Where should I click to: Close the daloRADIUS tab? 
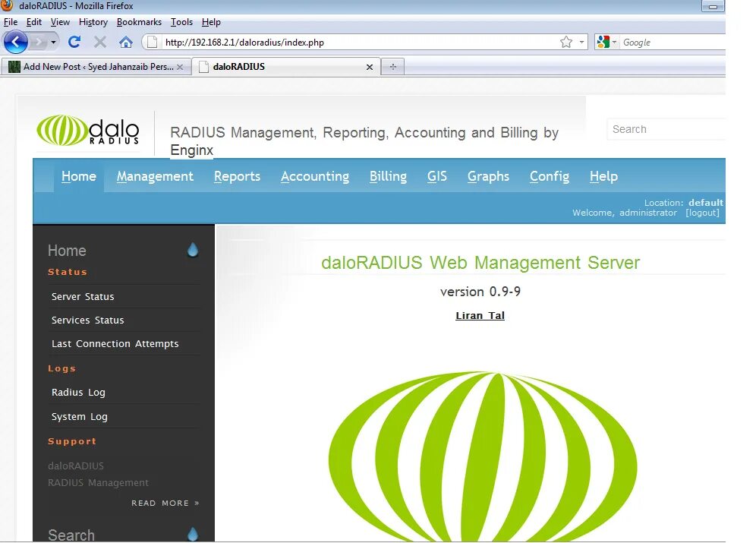click(370, 67)
